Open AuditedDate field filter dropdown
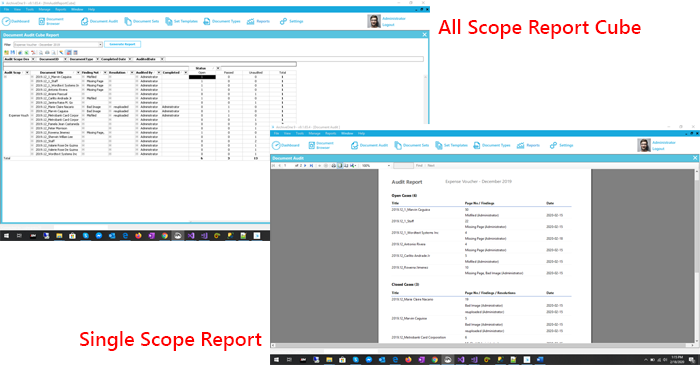 click(162, 59)
